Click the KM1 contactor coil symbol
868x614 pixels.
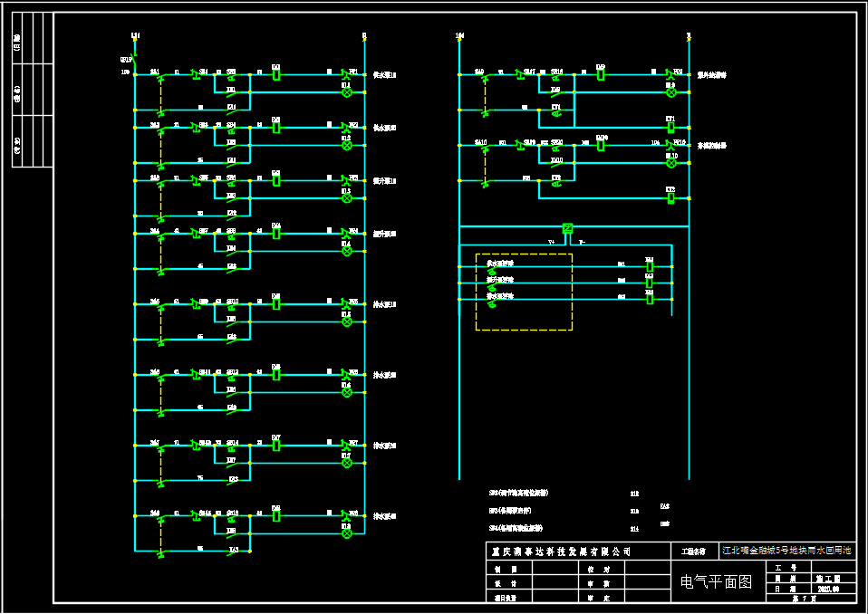click(x=276, y=74)
